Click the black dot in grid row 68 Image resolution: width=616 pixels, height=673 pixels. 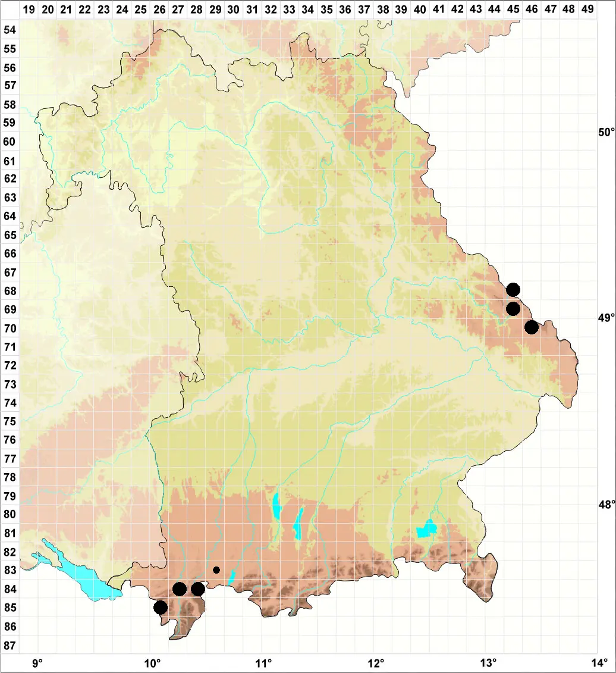tap(513, 290)
